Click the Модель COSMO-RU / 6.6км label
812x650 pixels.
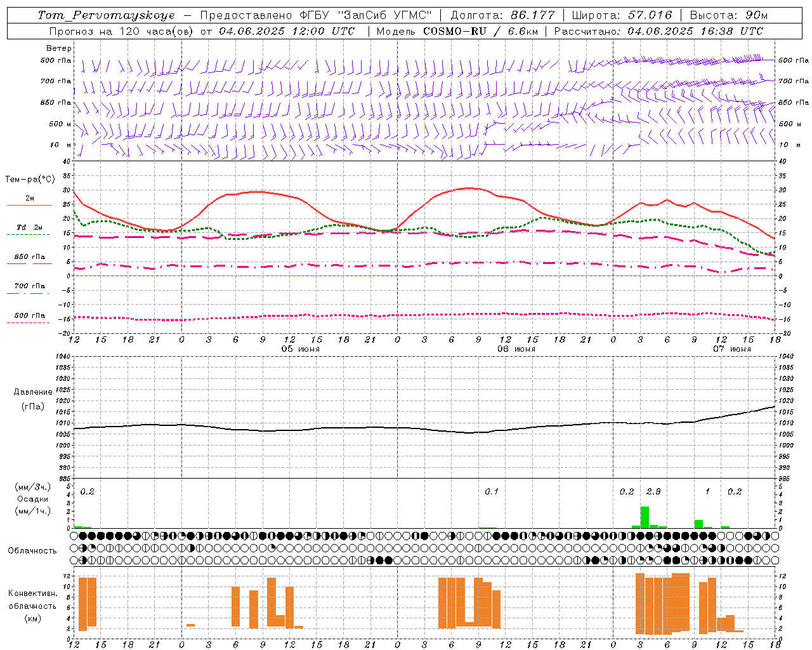pos(458,31)
